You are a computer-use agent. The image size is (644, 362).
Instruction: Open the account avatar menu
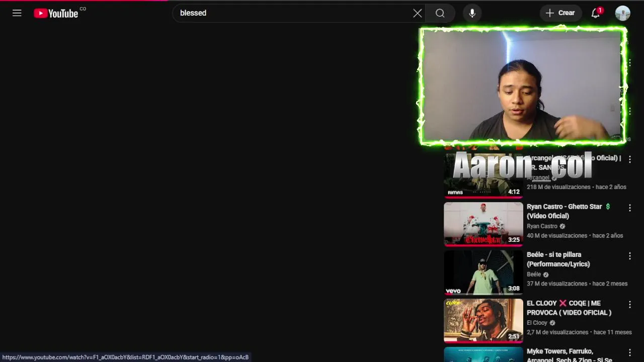click(623, 13)
